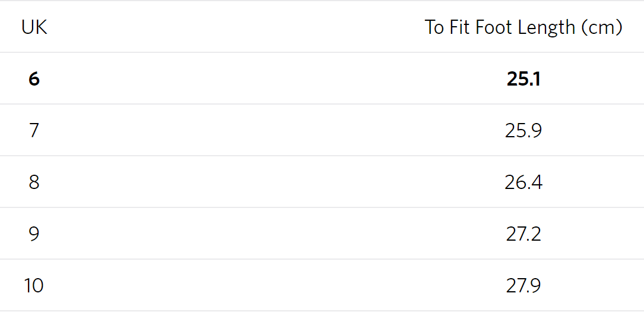Select UK size 7 cell
Viewport: 644px width, 312px height.
pyautogui.click(x=34, y=131)
